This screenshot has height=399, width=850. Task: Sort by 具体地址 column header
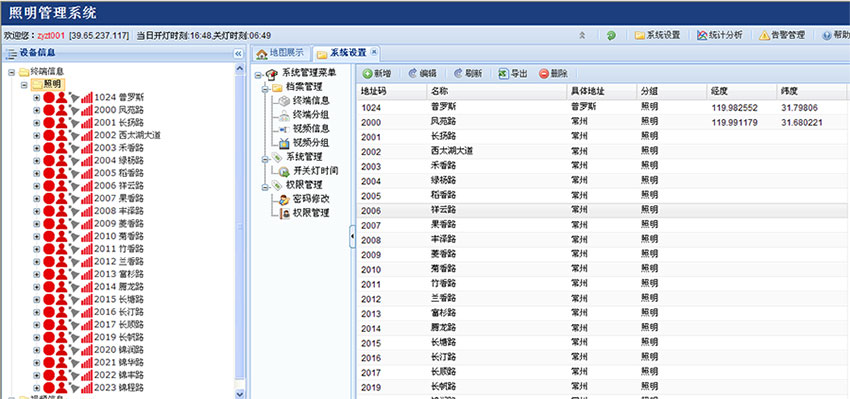point(602,92)
